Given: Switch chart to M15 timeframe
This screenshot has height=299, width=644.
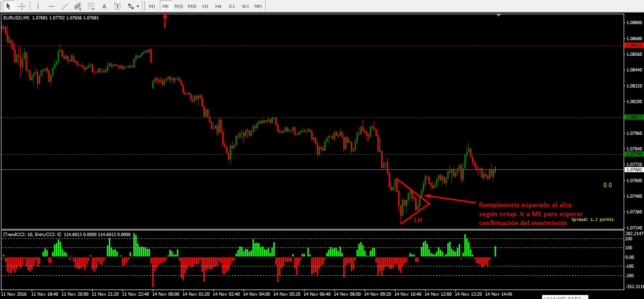Looking at the screenshot, I should 179,6.
